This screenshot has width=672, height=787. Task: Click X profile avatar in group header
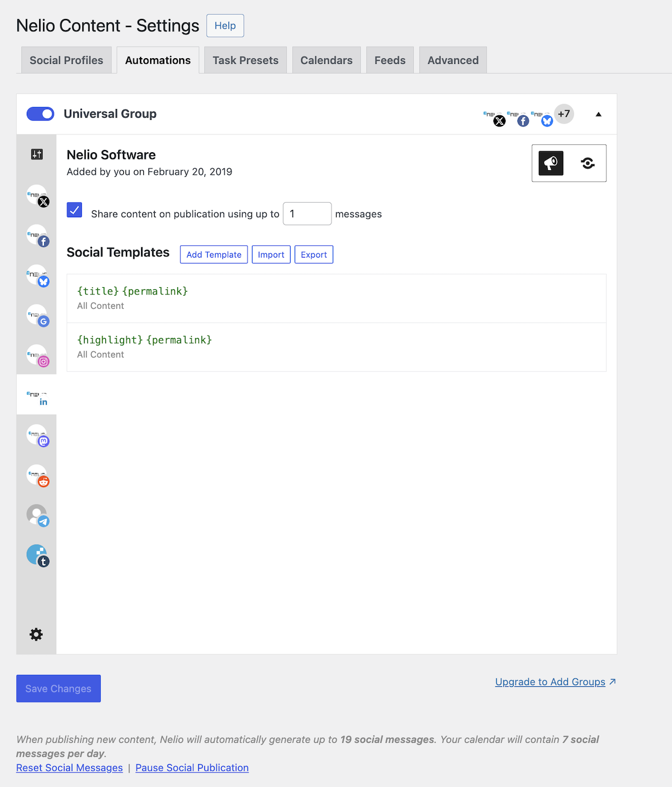[x=494, y=116]
